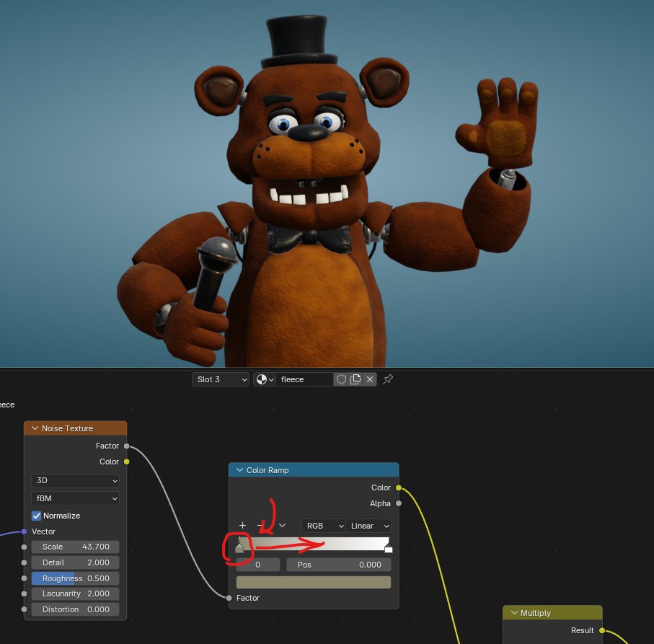Image resolution: width=654 pixels, height=644 pixels.
Task: Click the Pos 0.000 position field
Action: (339, 565)
